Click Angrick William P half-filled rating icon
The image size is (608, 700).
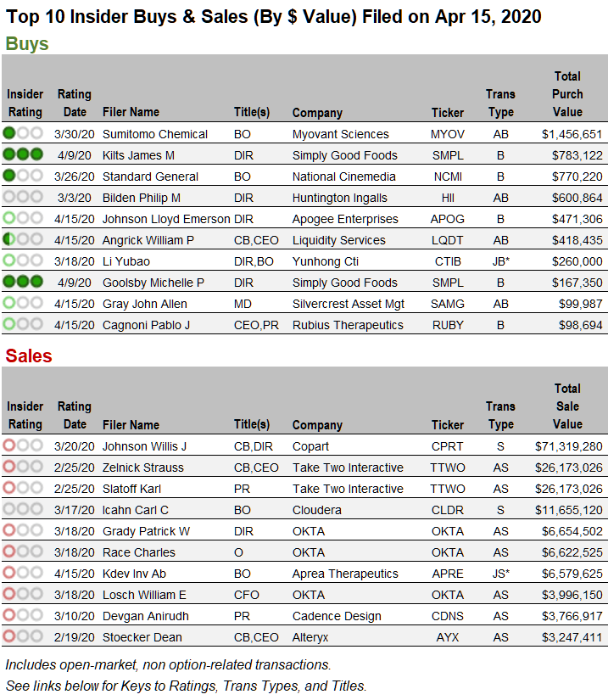coord(22,240)
